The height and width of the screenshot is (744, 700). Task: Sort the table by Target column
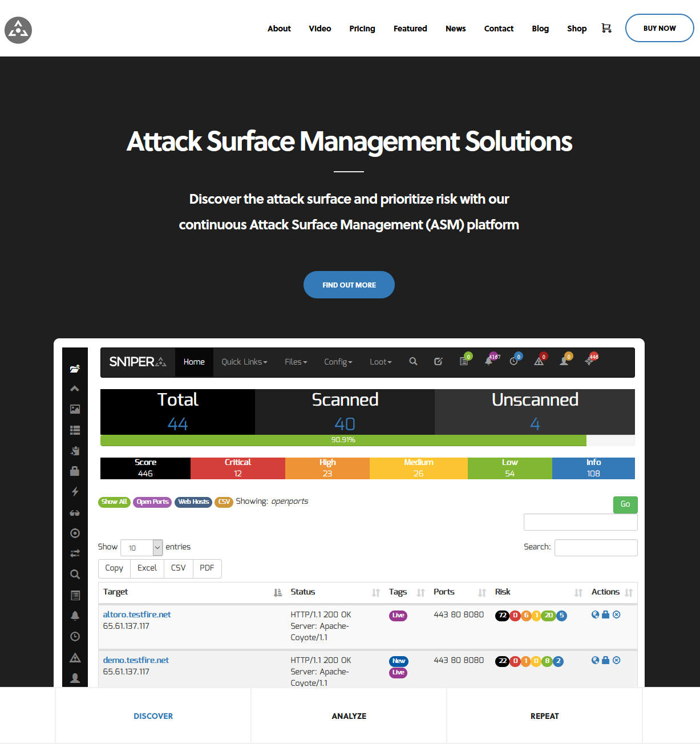click(x=192, y=592)
